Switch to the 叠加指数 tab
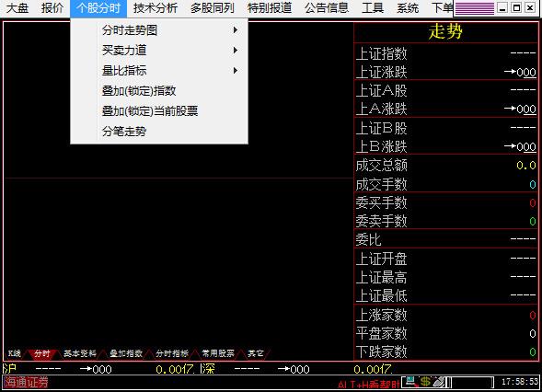 (126, 353)
